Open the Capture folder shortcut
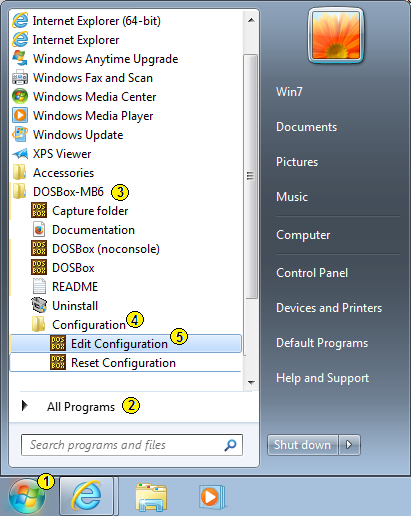The width and height of the screenshot is (411, 518). [x=126, y=211]
